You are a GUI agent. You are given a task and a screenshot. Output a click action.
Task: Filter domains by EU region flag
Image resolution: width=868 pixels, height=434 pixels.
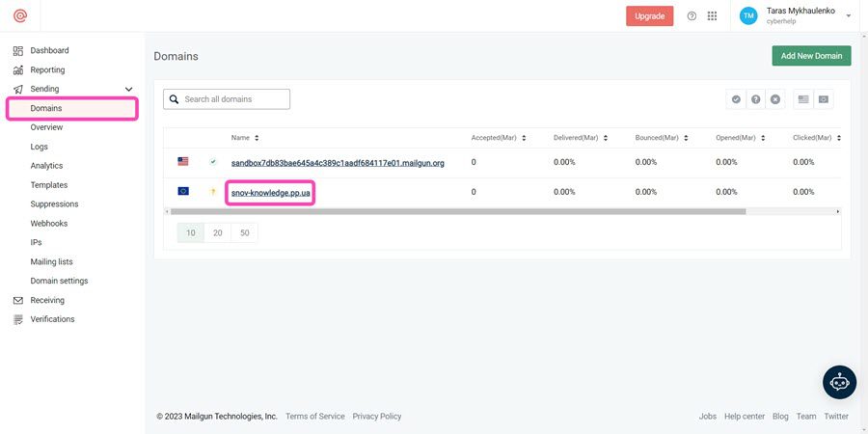[824, 99]
